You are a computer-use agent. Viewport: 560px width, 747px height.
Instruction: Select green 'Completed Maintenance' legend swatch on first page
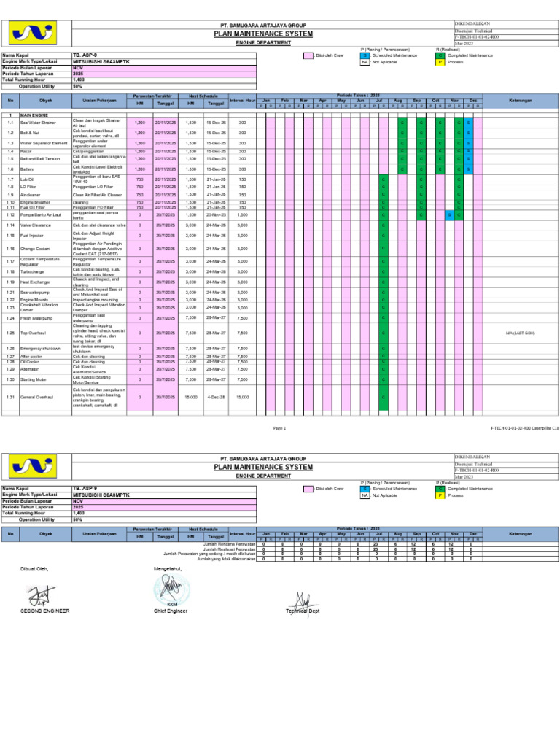[440, 55]
